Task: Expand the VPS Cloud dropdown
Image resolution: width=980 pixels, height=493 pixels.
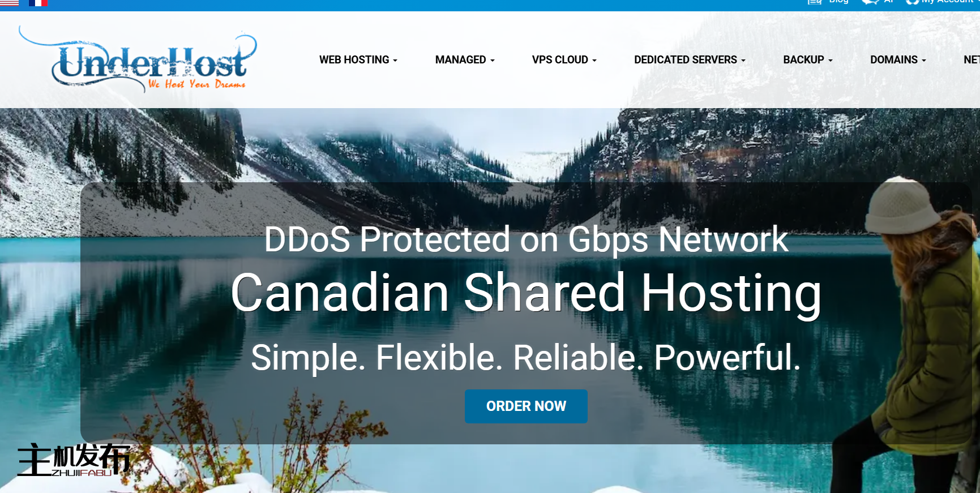Action: [564, 60]
